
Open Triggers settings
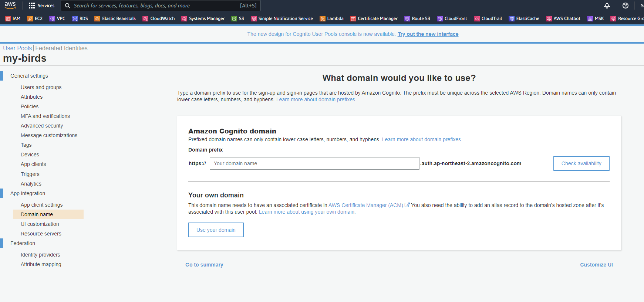pyautogui.click(x=30, y=174)
